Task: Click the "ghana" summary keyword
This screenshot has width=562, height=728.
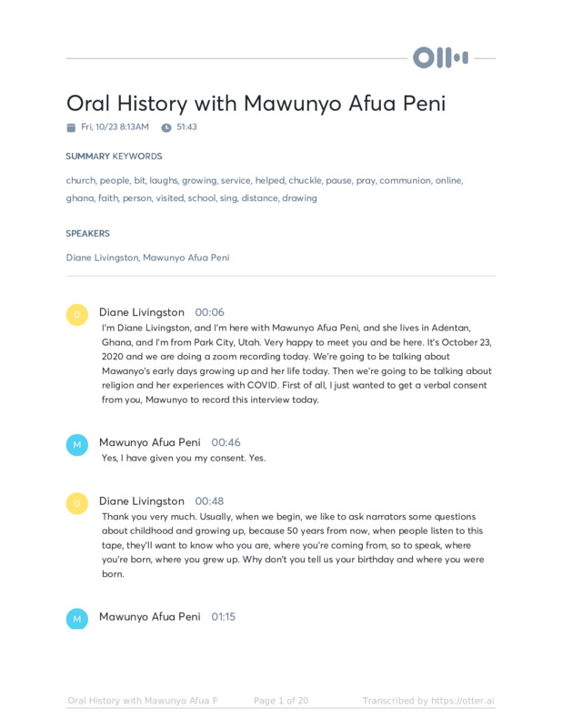Action: [x=79, y=197]
